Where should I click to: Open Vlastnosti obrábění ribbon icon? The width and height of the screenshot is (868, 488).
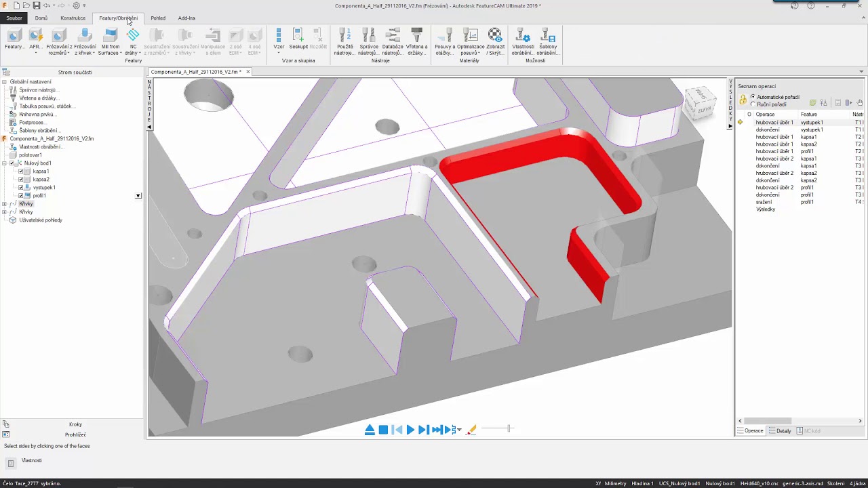click(523, 41)
